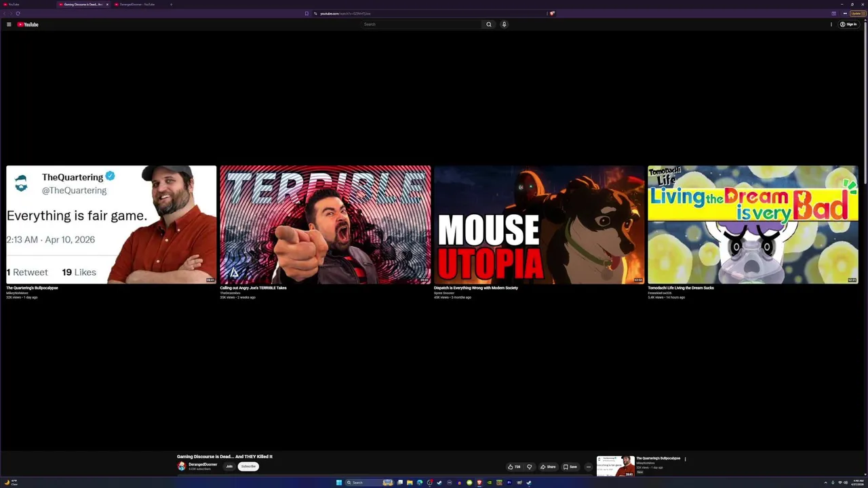Go to YouTube home via logo
Screen dimensions: 868x488
pyautogui.click(x=28, y=24)
